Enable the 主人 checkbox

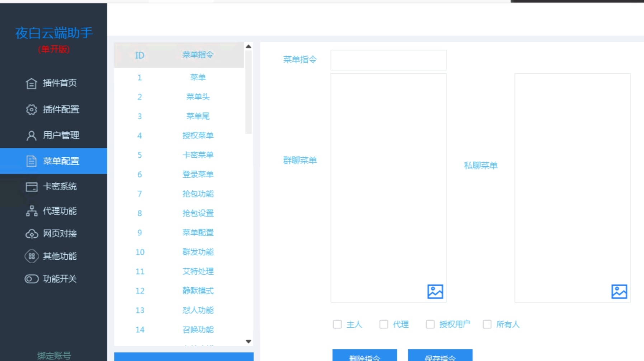(337, 324)
